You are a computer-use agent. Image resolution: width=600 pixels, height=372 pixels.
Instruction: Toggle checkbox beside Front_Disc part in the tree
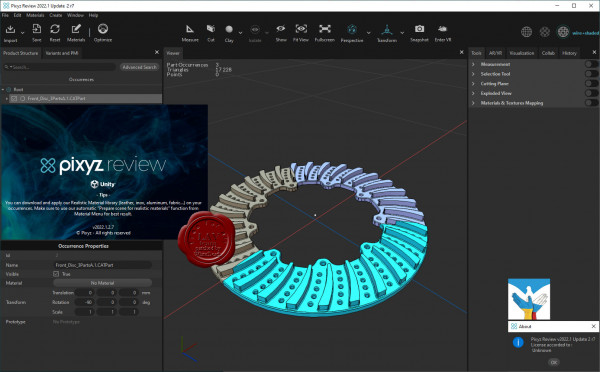pyautogui.click(x=14, y=99)
